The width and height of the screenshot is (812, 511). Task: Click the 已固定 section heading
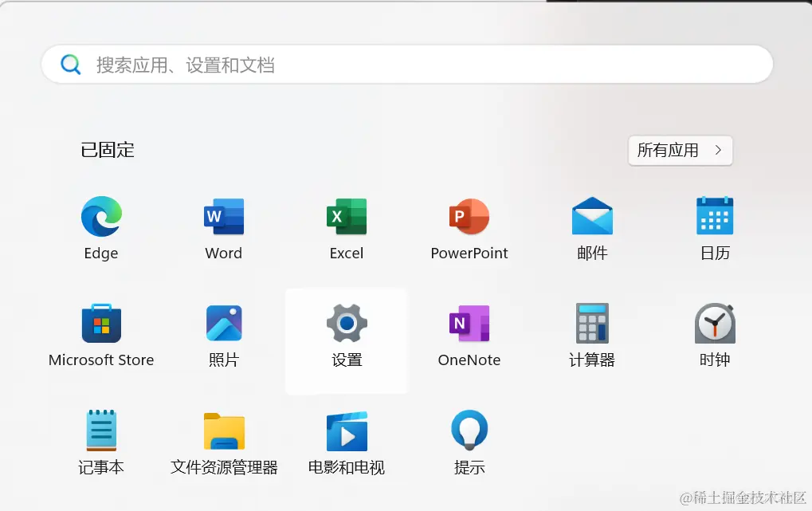click(x=108, y=151)
